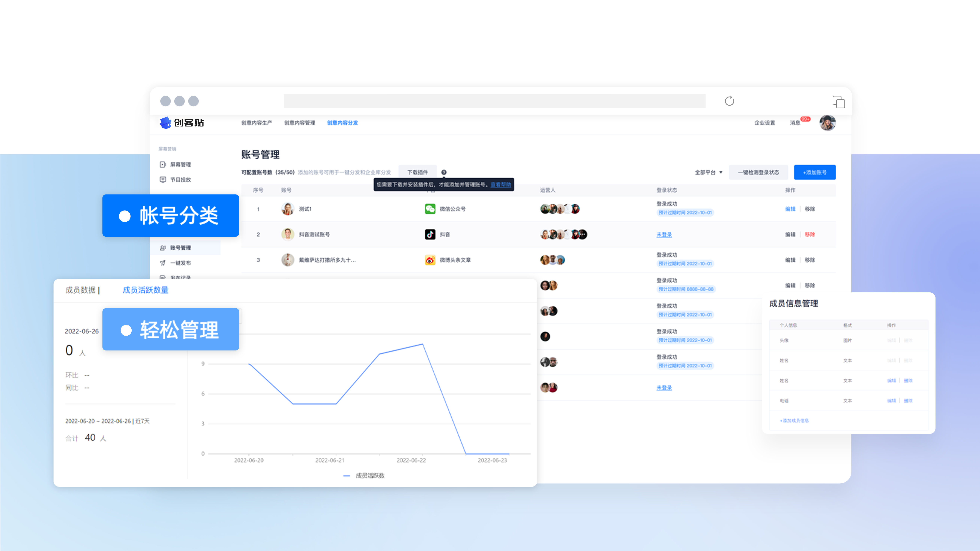Screen dimensions: 980x551
Task: Click 未登录 link for the Douyin test account
Action: tap(664, 235)
